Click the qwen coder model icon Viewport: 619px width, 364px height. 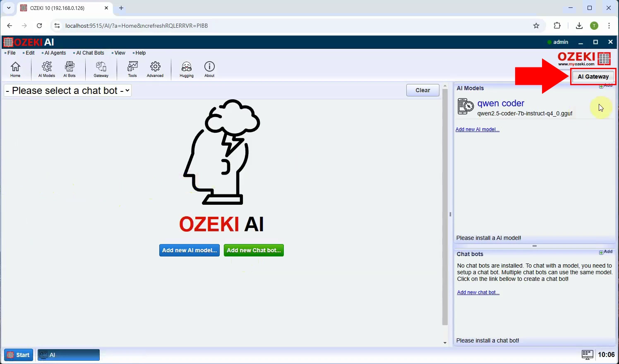[x=465, y=106]
